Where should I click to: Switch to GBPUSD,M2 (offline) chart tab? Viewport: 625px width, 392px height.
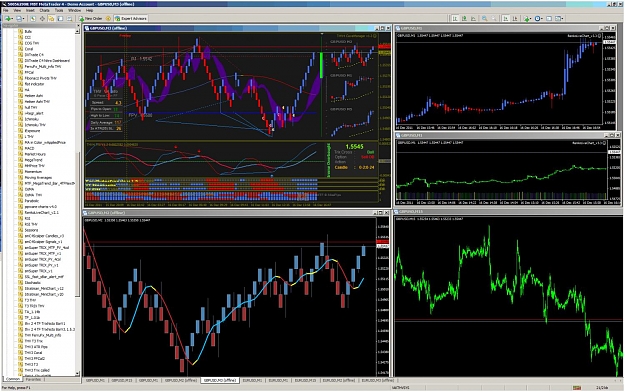coord(181,381)
